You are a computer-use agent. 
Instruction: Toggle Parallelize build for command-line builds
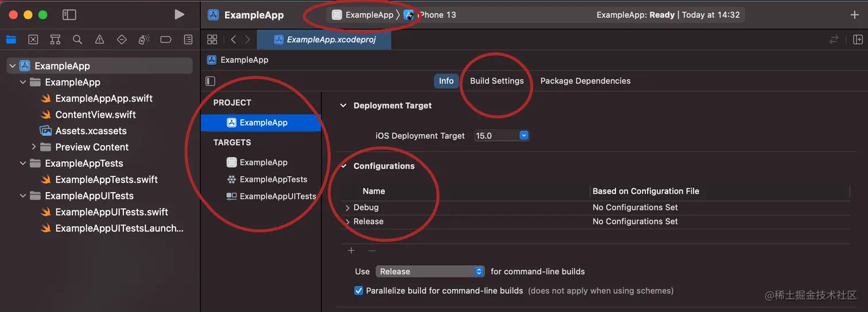(359, 291)
